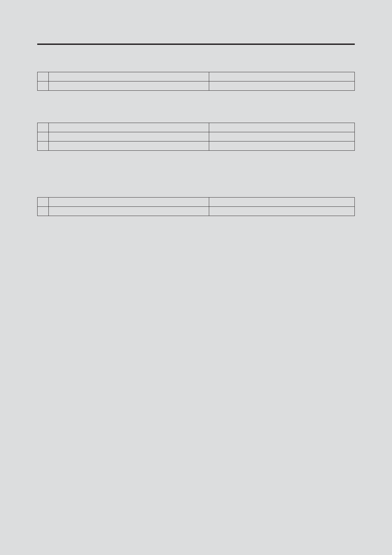Click second table's first-row middle cell

point(129,128)
